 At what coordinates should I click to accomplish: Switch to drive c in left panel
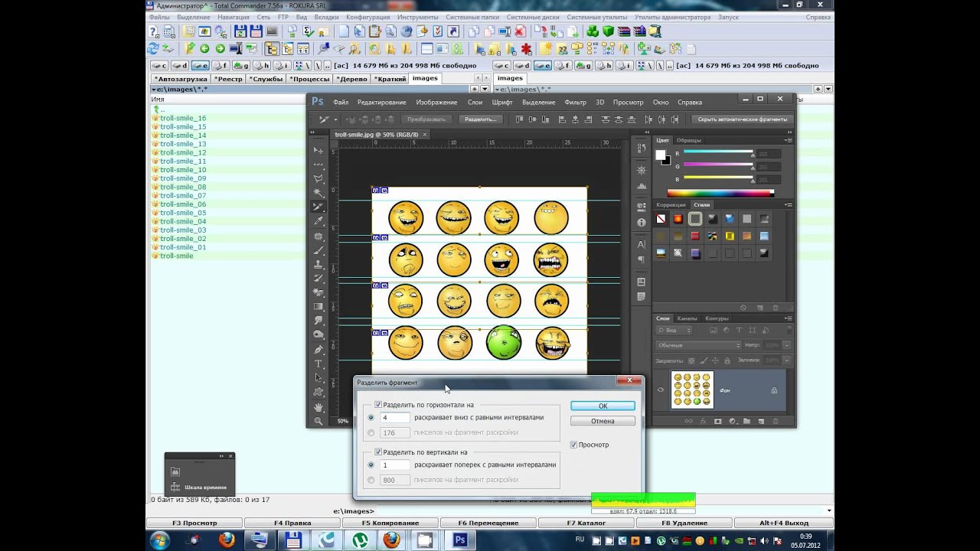[x=159, y=66]
